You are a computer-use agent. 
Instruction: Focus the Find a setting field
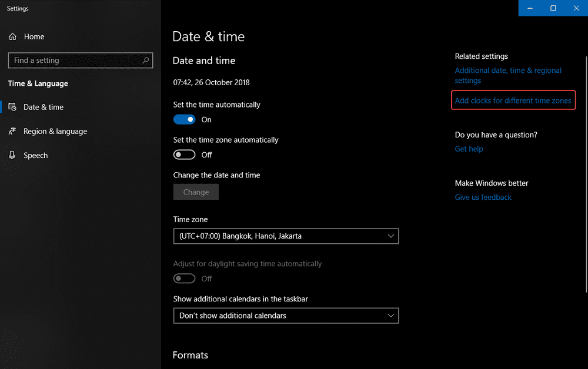(x=81, y=61)
